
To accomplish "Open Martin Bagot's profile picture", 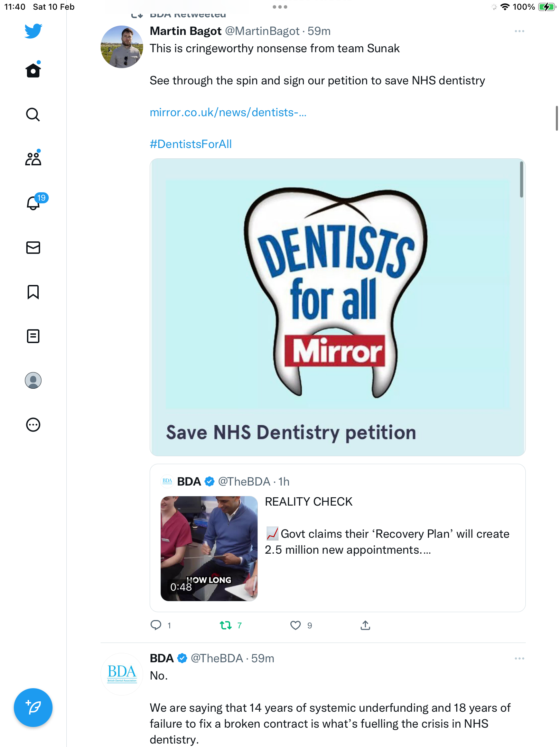I will (x=122, y=47).
